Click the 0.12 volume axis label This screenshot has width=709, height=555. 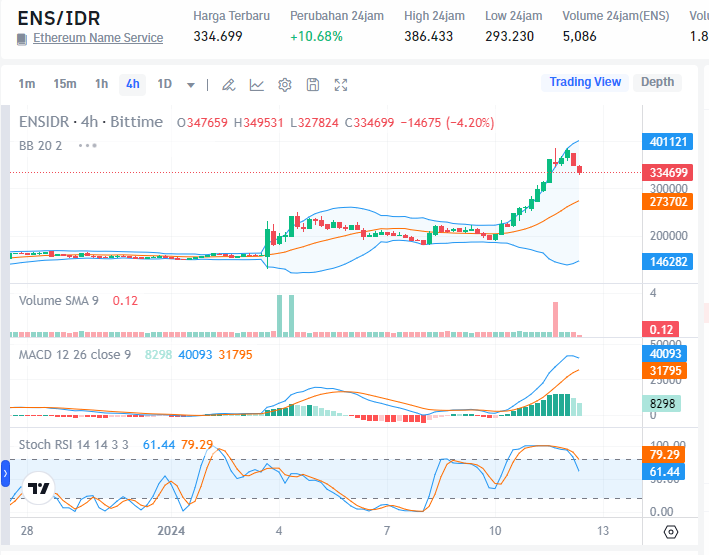click(661, 330)
